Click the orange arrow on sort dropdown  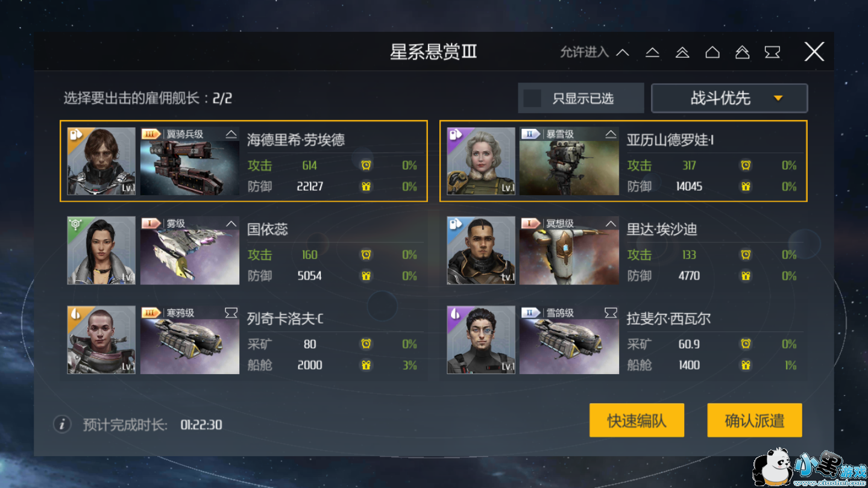point(778,98)
